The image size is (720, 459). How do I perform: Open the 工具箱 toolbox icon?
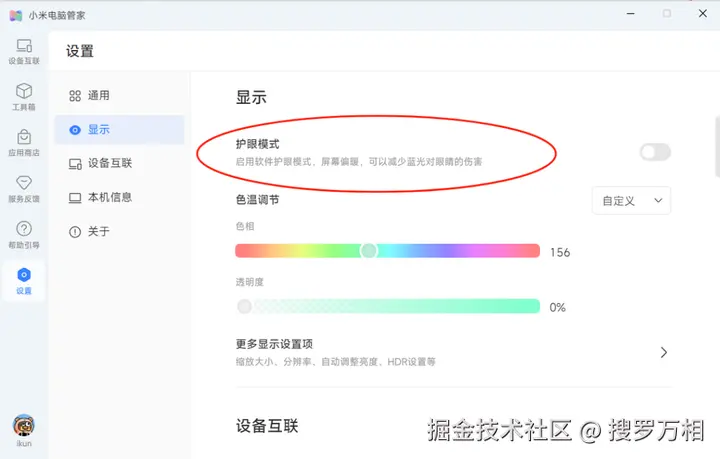[24, 97]
